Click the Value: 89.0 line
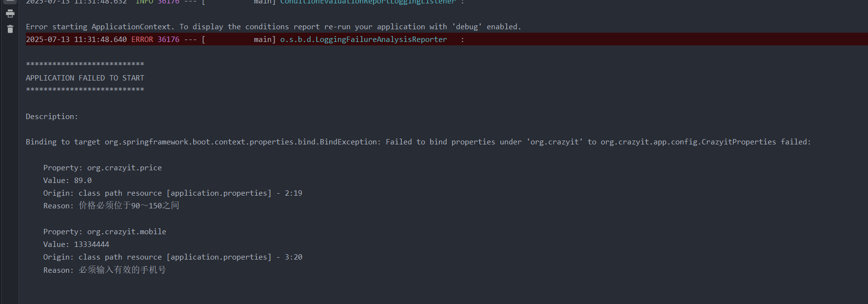 coord(67,181)
